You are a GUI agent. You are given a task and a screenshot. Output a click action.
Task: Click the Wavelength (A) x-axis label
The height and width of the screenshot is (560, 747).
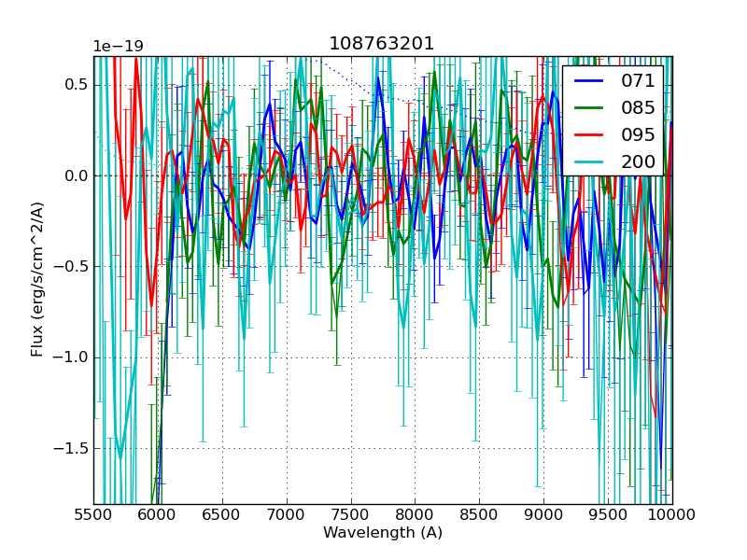(383, 533)
